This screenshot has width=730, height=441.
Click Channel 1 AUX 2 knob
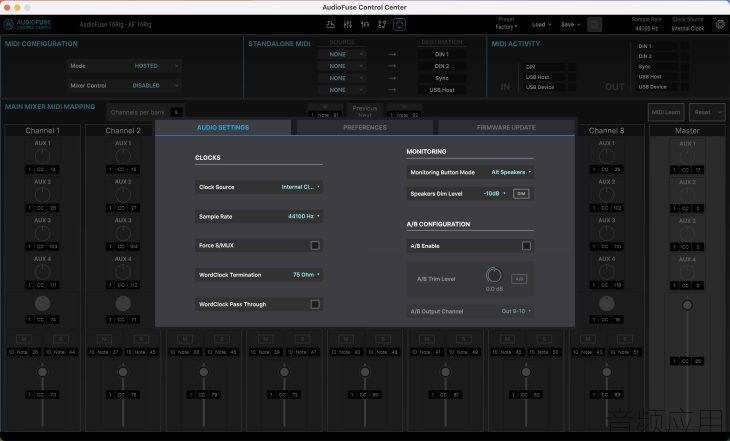pyautogui.click(x=42, y=195)
